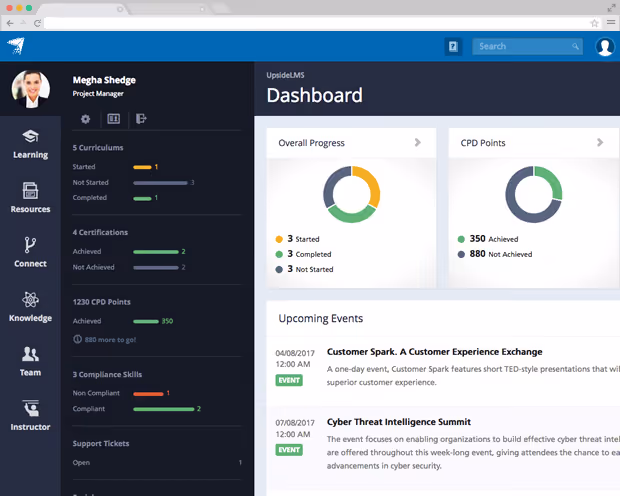Click the logout icon under profile name

(x=141, y=119)
